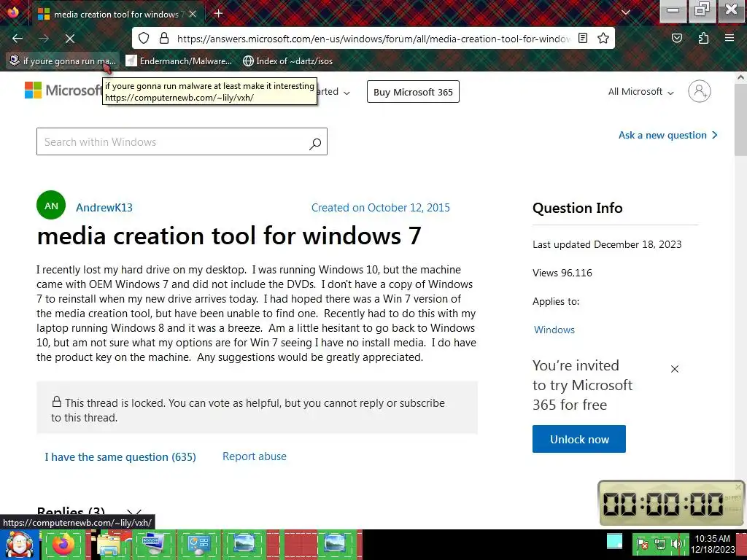Open the network tray icon
The width and height of the screenshot is (747, 560).
[659, 544]
